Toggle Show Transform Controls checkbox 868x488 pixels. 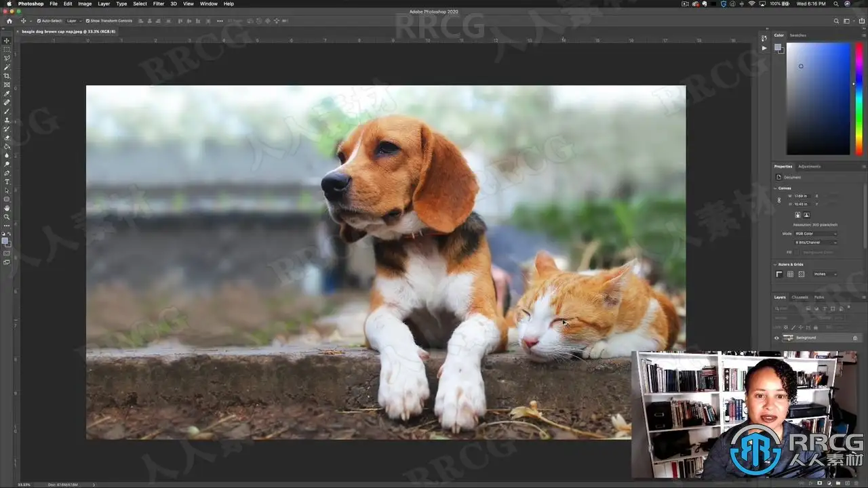[x=87, y=21]
